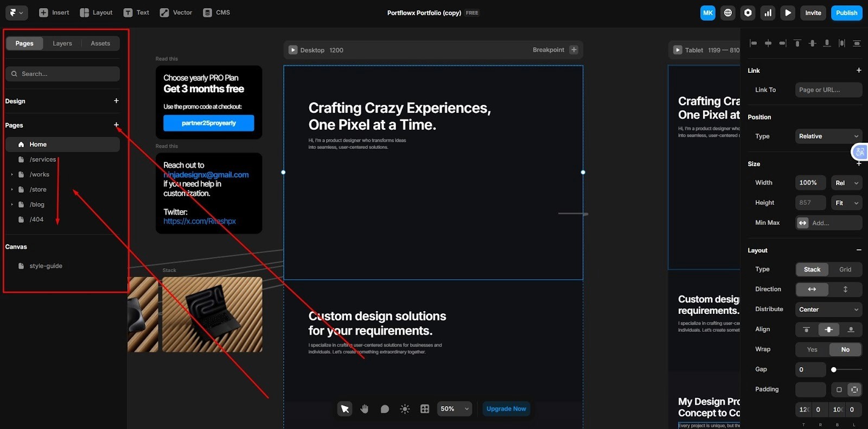The height and width of the screenshot is (429, 868).
Task: Play the Desktop breakpoint preview
Action: [293, 50]
